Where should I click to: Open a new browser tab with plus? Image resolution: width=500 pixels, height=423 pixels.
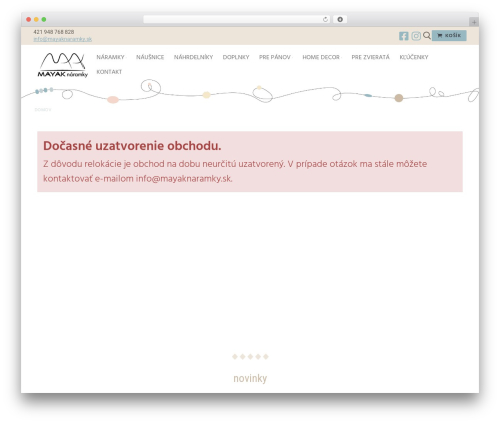click(x=474, y=22)
